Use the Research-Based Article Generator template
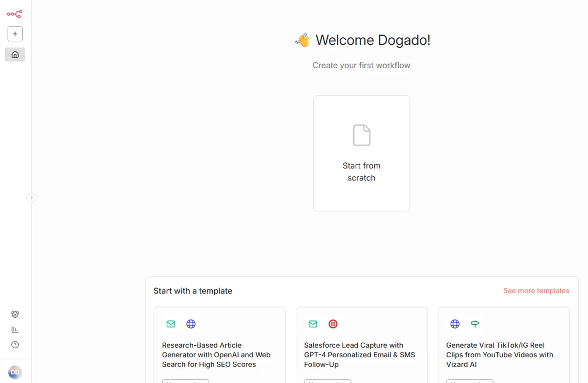This screenshot has width=588, height=383. (x=185, y=381)
